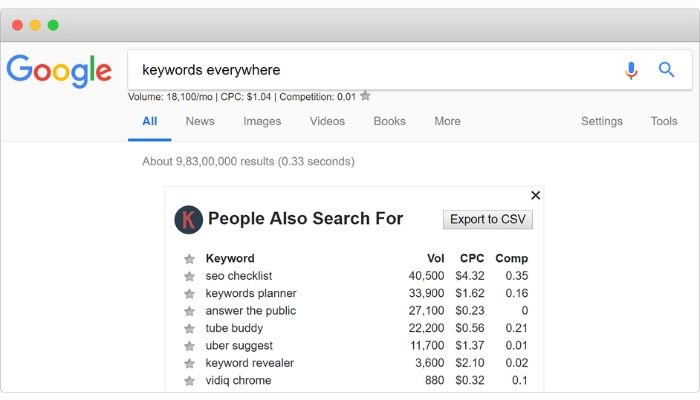Screen dimensions: 700x400
Task: Click the tube buddy keyword
Action: point(234,328)
